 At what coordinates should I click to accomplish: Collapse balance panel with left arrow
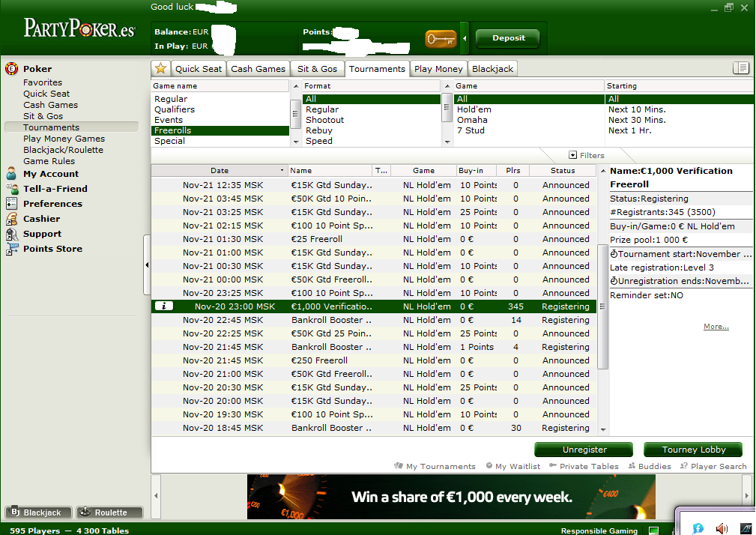[x=465, y=38]
